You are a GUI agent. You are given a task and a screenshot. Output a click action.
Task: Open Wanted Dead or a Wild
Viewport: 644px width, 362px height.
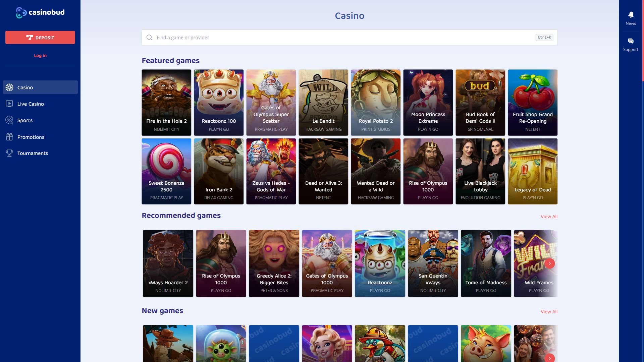[x=376, y=171]
